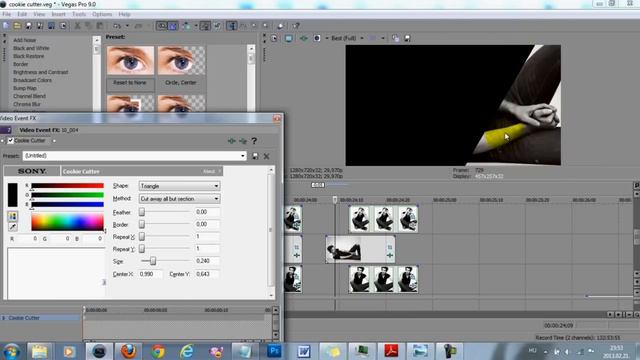This screenshot has width=640, height=360.
Task: Select the eyedropper color picker tool
Action: click(13, 227)
